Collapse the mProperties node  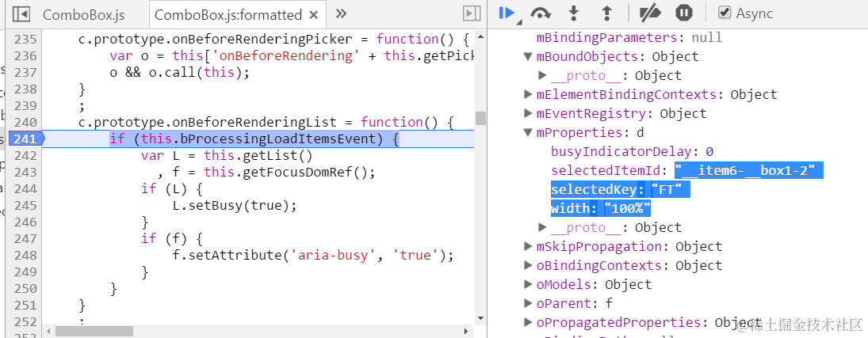point(528,132)
